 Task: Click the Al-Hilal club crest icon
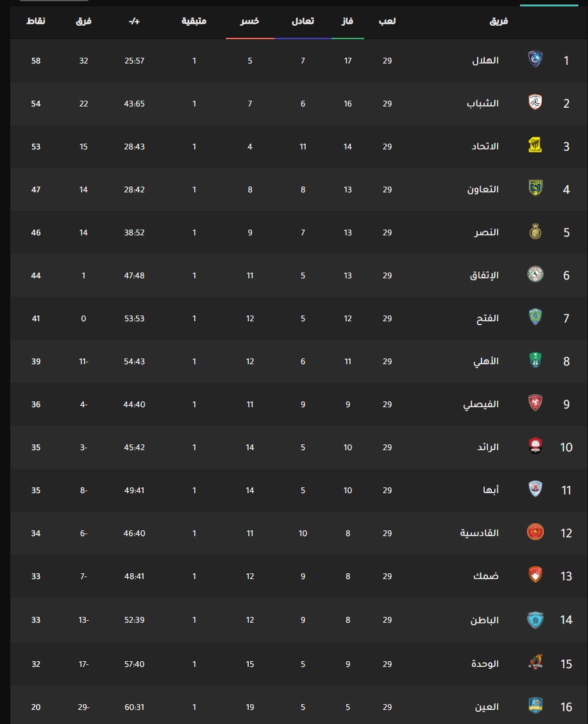point(535,59)
